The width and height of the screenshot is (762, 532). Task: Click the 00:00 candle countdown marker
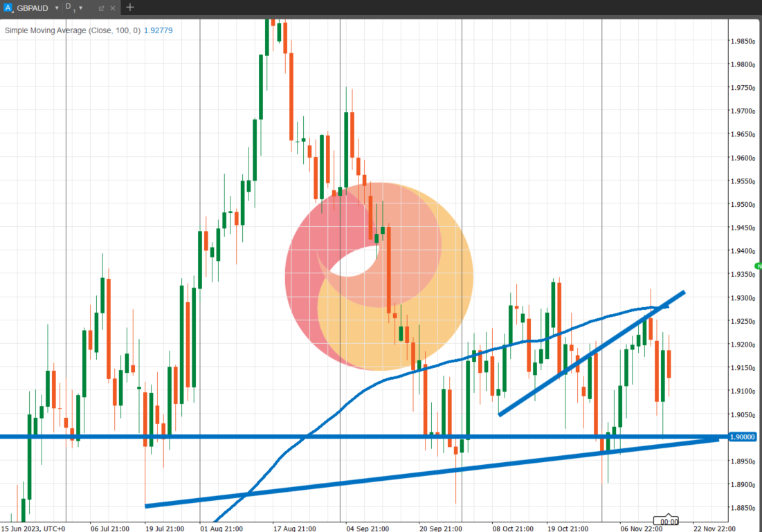668,522
